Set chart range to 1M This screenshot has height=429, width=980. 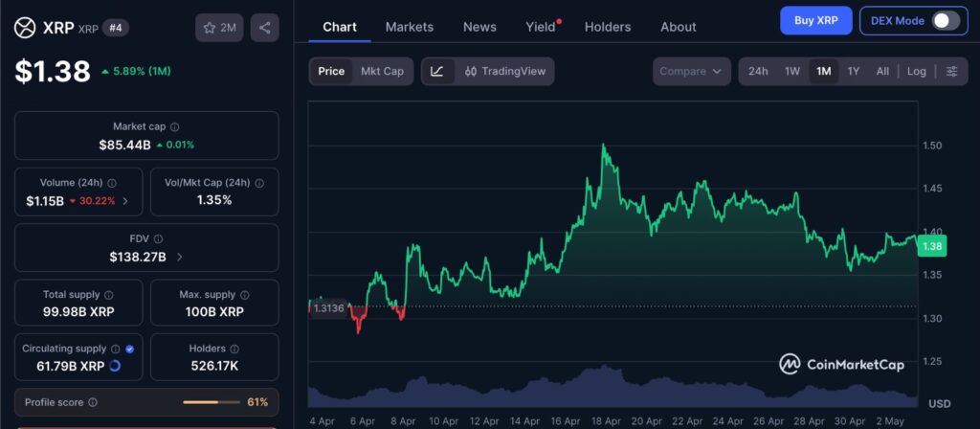[x=824, y=71]
